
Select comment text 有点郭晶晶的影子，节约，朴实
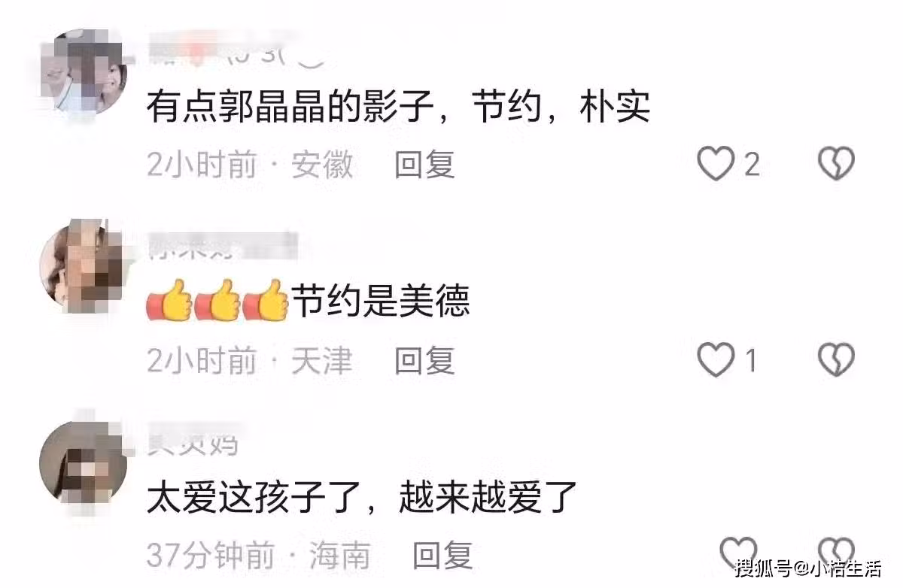pyautogui.click(x=398, y=108)
